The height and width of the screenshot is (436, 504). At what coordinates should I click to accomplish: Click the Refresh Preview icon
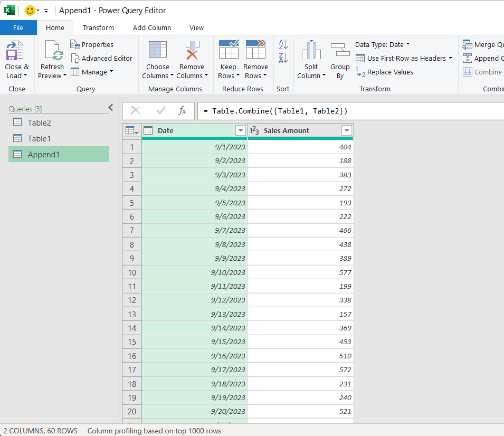pyautogui.click(x=53, y=53)
